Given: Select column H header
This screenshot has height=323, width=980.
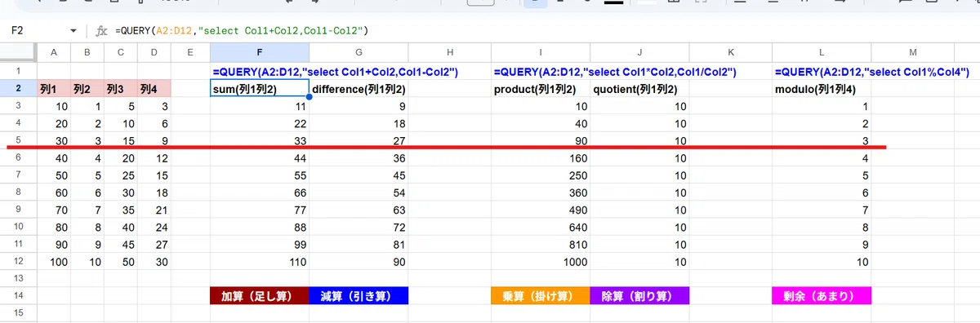Looking at the screenshot, I should point(450,52).
